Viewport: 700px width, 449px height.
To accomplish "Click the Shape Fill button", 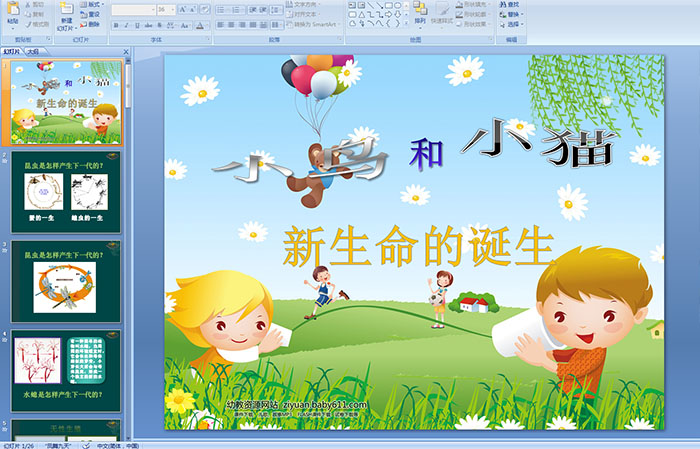I will coord(476,5).
